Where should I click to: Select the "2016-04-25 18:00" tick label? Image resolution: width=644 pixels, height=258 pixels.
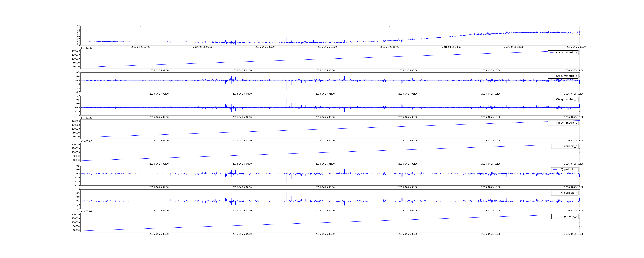coord(451,47)
